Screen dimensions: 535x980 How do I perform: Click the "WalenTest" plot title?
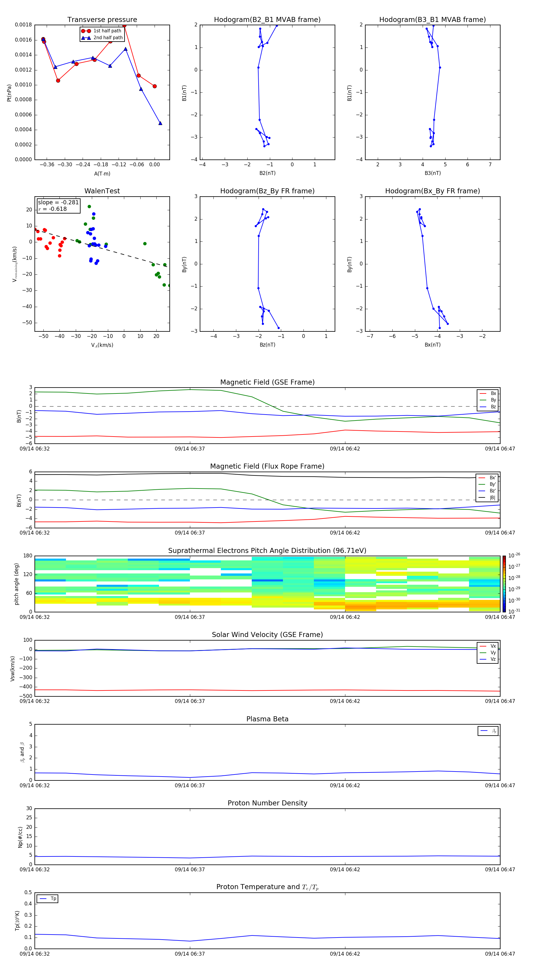[x=102, y=191]
